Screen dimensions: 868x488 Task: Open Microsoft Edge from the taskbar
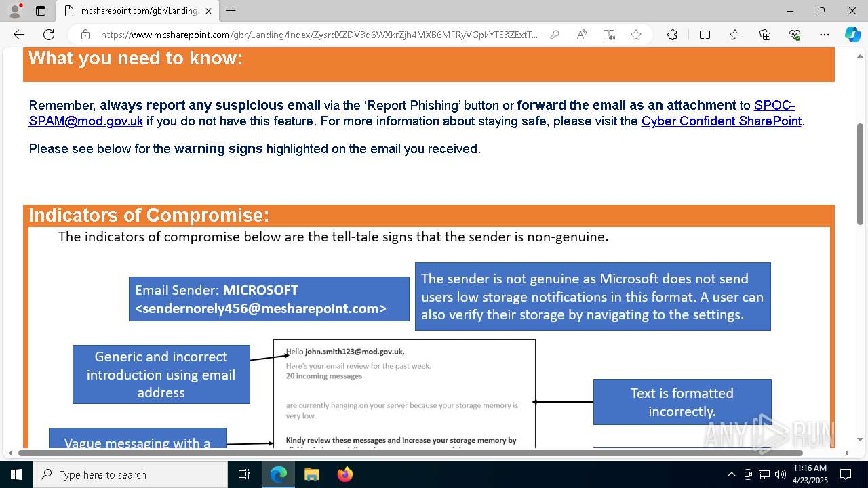(279, 474)
